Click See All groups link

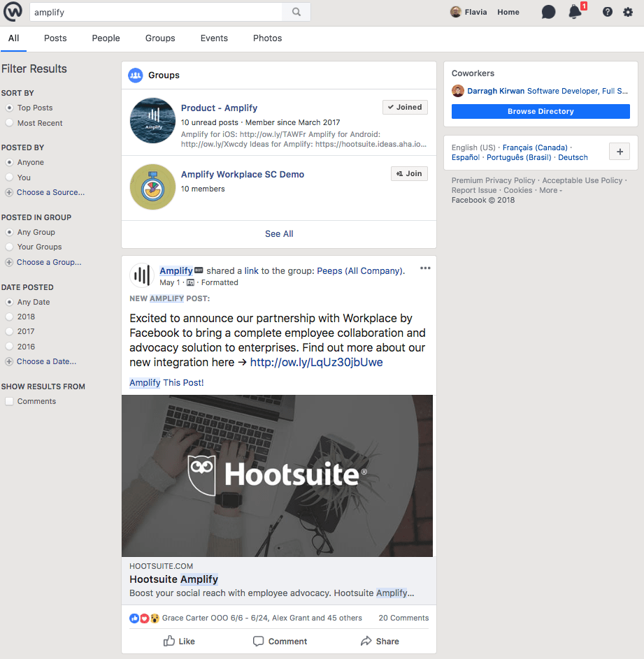279,234
